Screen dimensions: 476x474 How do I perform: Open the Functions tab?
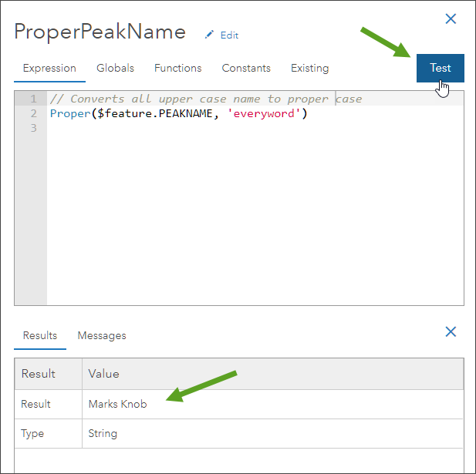[x=177, y=68]
